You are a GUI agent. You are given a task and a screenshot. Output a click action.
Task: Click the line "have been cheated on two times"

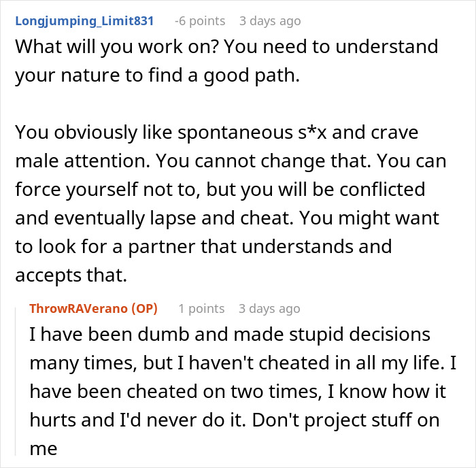coord(175,391)
